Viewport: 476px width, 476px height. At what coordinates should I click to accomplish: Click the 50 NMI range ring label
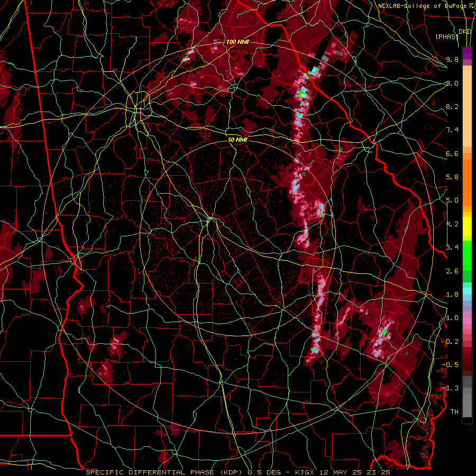point(237,140)
